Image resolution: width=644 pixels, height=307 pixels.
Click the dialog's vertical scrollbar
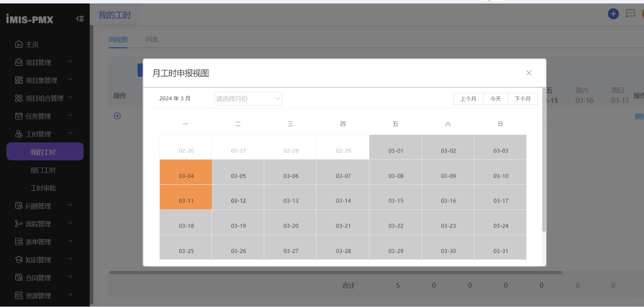point(544,160)
